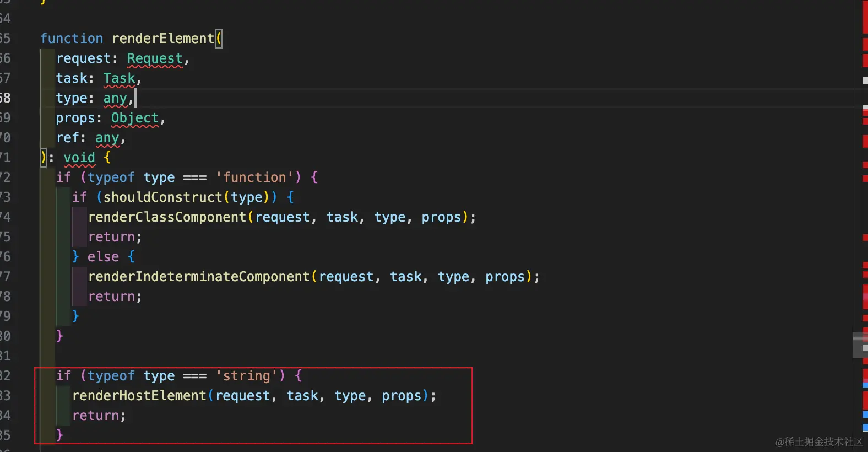Click the 'request' parameter name declaration
This screenshot has width=868, height=452.
[84, 58]
